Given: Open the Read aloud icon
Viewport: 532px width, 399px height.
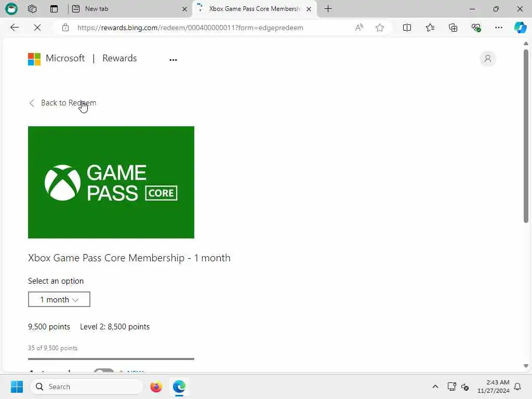Looking at the screenshot, I should [x=359, y=28].
